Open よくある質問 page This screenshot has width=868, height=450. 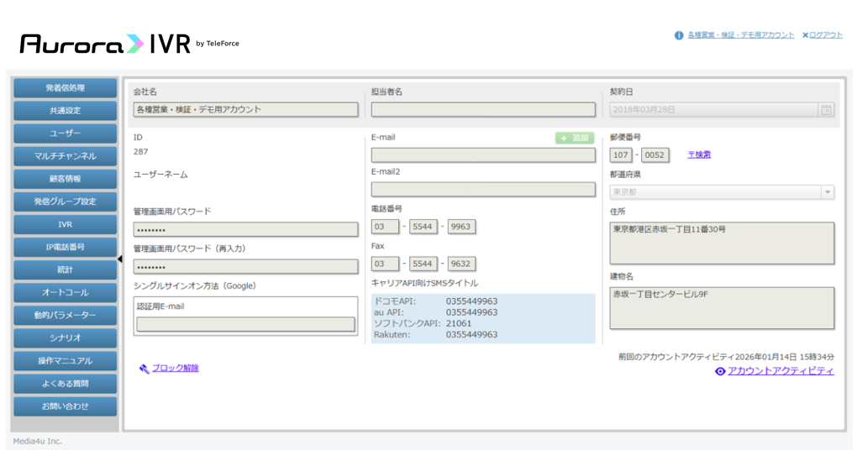(x=66, y=383)
